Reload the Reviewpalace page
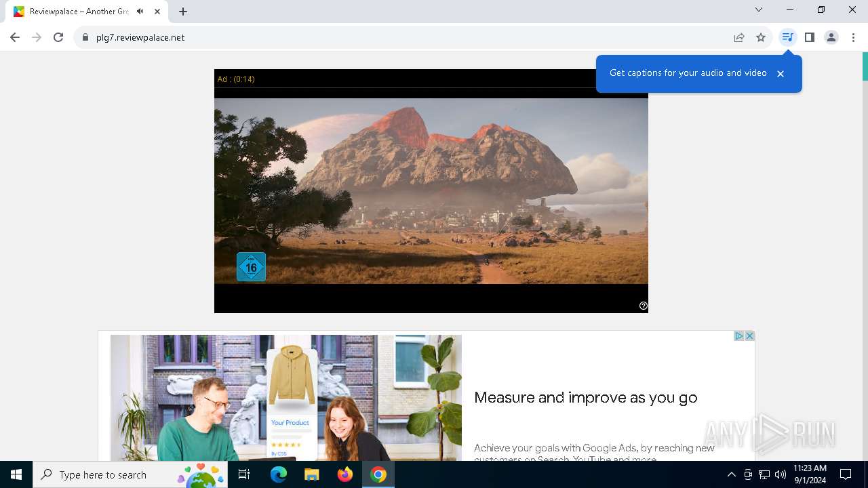868x488 pixels. click(x=58, y=37)
